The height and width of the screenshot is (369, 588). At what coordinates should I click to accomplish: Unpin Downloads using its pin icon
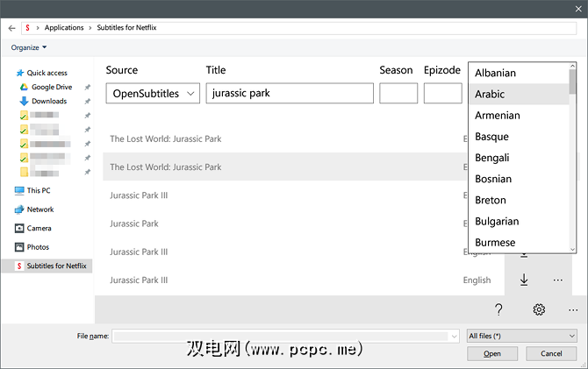88,102
